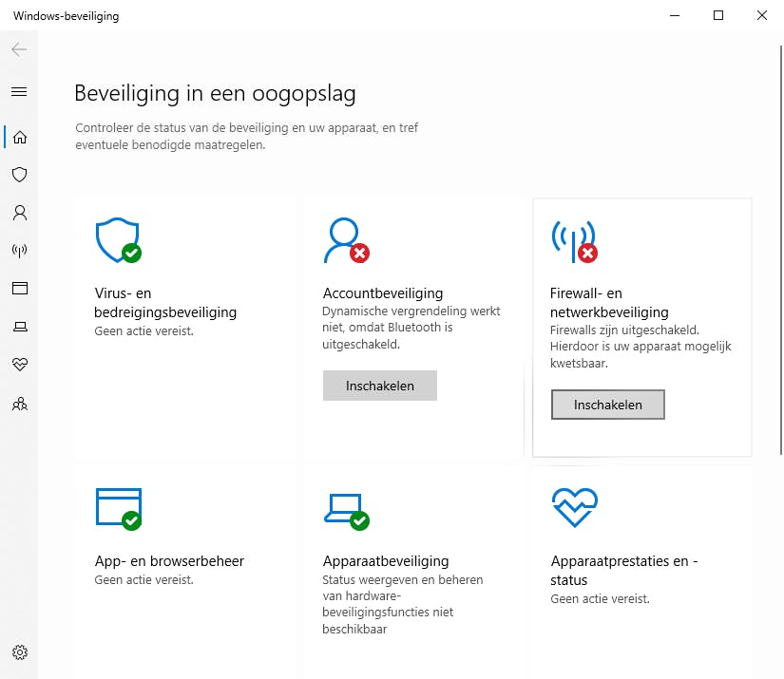Click 'Geen actie vereist.' under Apparaatprestaties en -status
The height and width of the screenshot is (679, 784).
600,599
